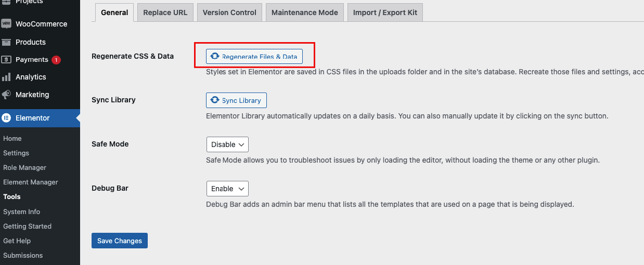The height and width of the screenshot is (265, 644).
Task: Click the Sync Library button
Action: [x=237, y=100]
